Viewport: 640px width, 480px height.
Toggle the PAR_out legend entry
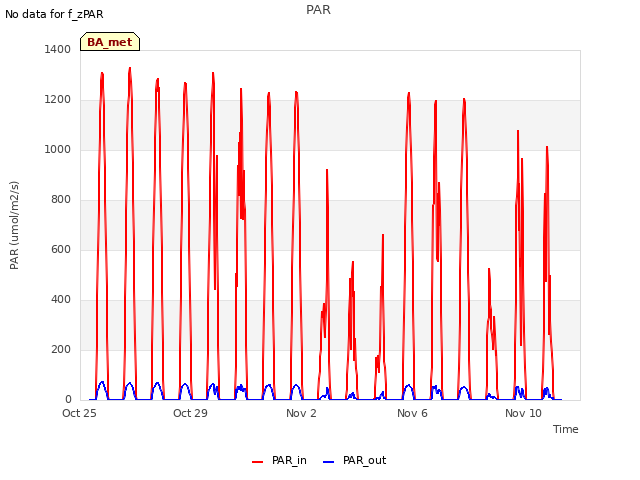[354, 460]
